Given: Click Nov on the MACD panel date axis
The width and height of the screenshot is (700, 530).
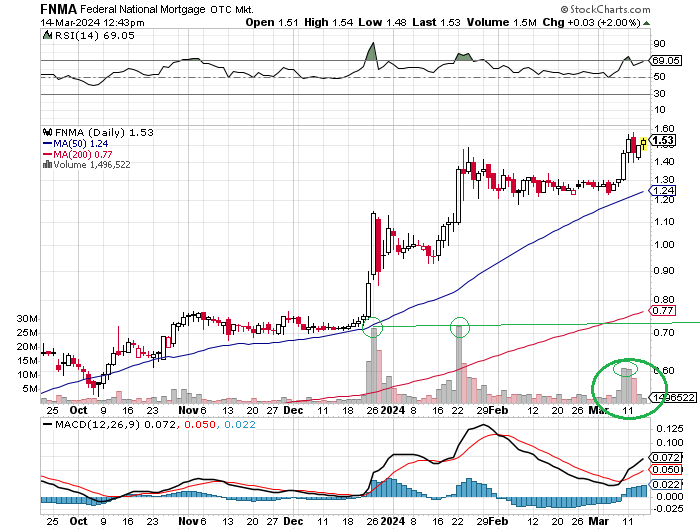Looking at the screenshot, I should pyautogui.click(x=188, y=521).
